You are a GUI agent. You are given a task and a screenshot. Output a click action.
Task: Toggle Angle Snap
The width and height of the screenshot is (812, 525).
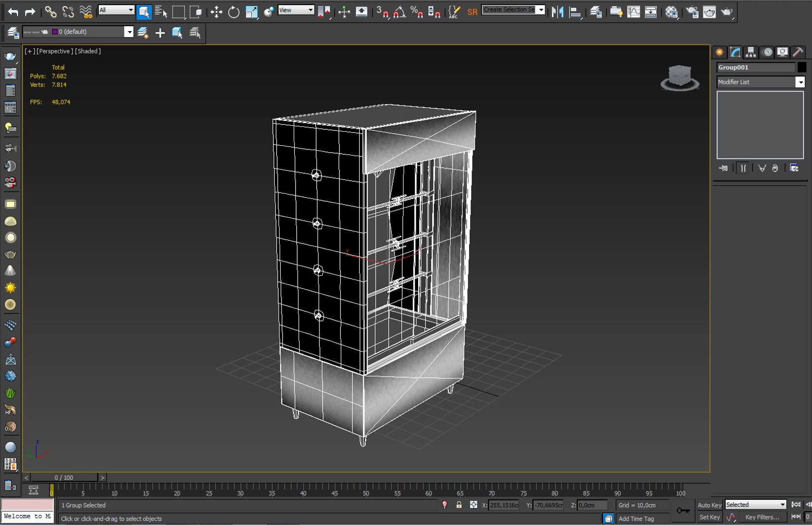400,12
